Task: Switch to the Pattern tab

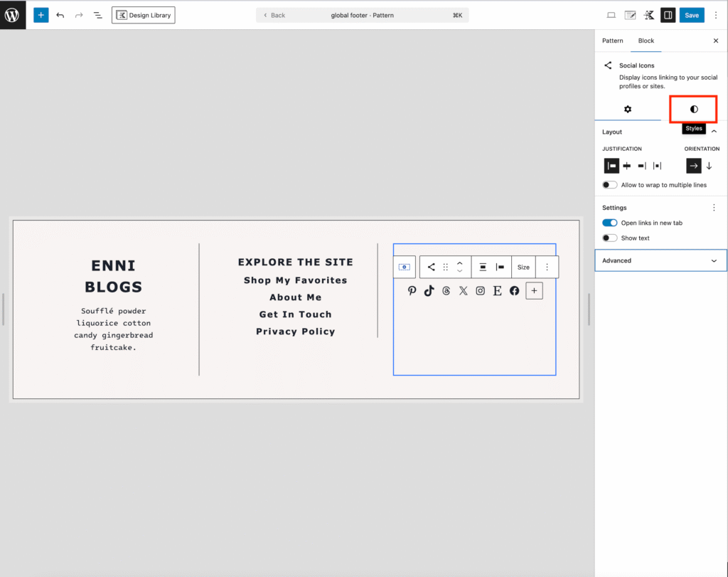Action: (612, 41)
